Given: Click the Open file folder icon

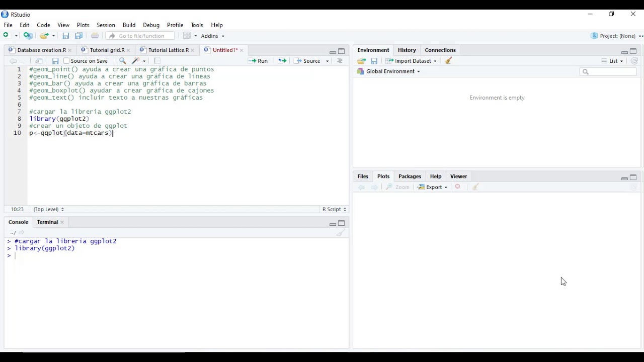Looking at the screenshot, I should 44,36.
